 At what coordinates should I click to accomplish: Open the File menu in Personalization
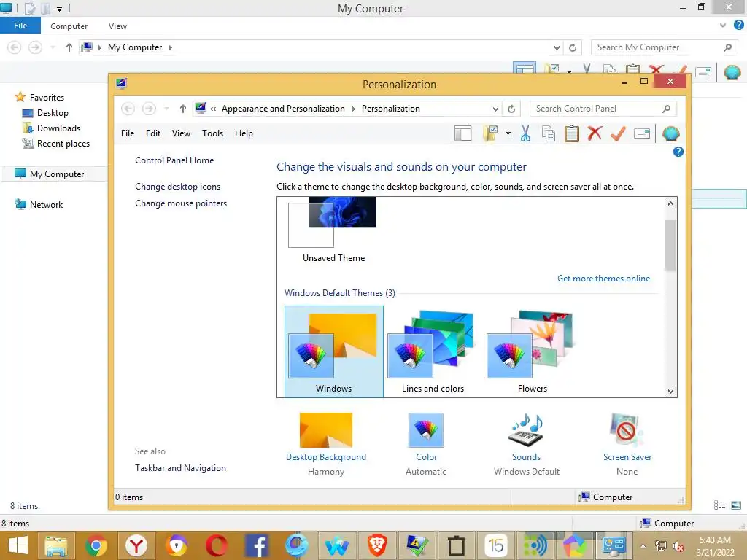click(x=127, y=133)
